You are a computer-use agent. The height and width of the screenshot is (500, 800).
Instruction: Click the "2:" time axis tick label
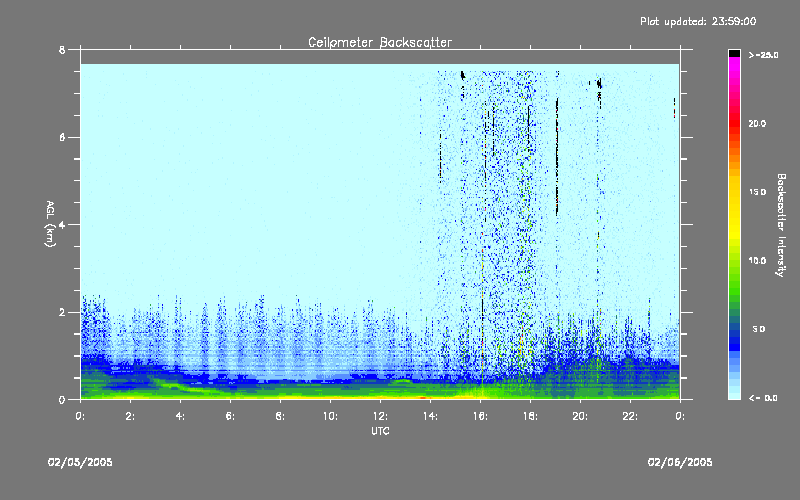(130, 416)
